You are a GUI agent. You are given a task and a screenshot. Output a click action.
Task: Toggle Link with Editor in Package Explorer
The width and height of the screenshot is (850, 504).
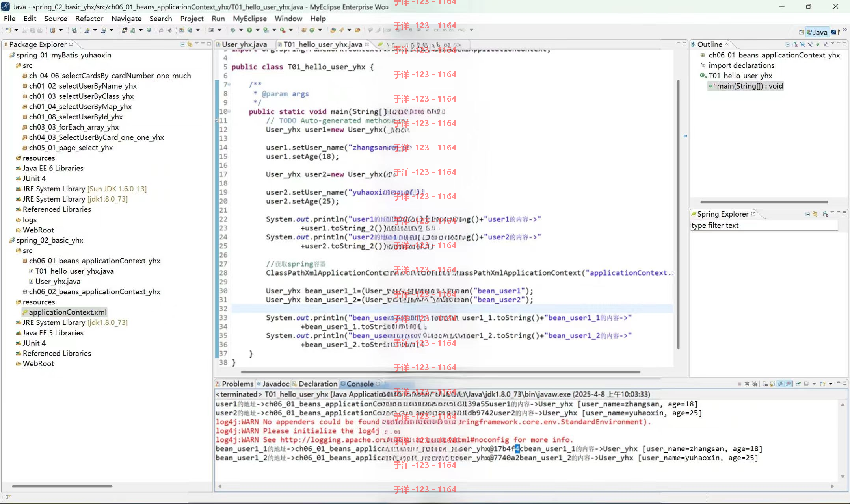tap(190, 44)
